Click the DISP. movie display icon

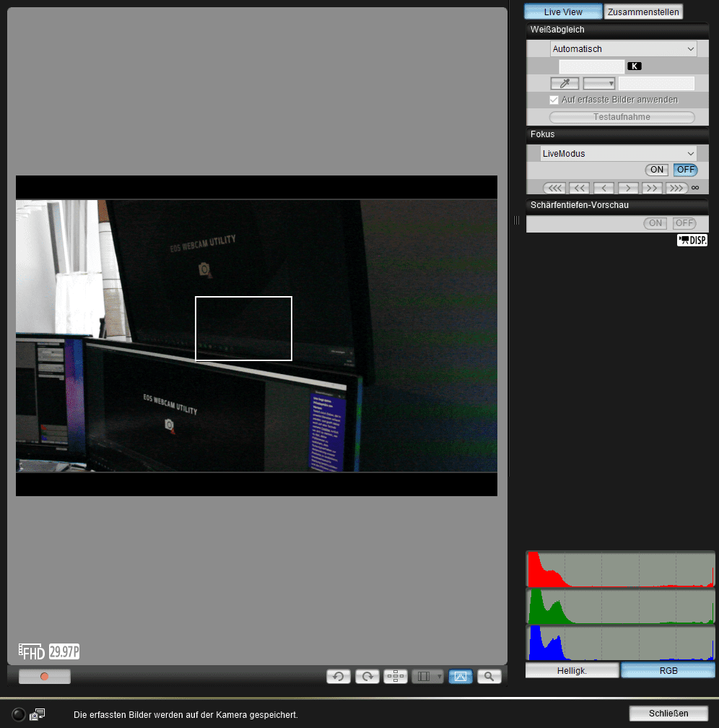click(x=692, y=240)
